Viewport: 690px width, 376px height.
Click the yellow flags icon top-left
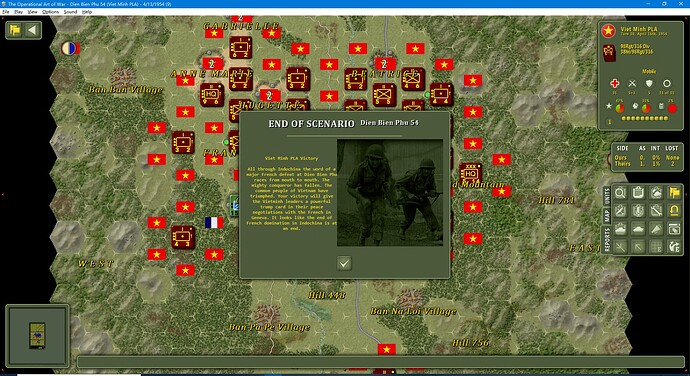click(x=15, y=30)
